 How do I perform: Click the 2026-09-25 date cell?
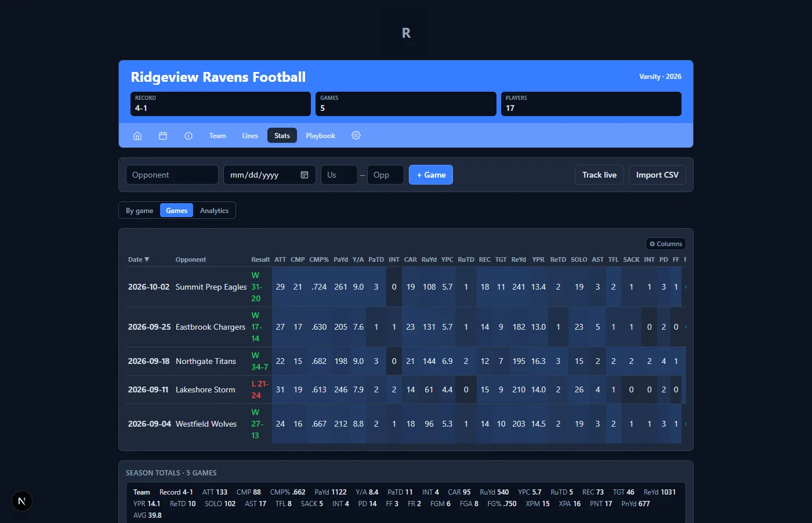tap(149, 327)
